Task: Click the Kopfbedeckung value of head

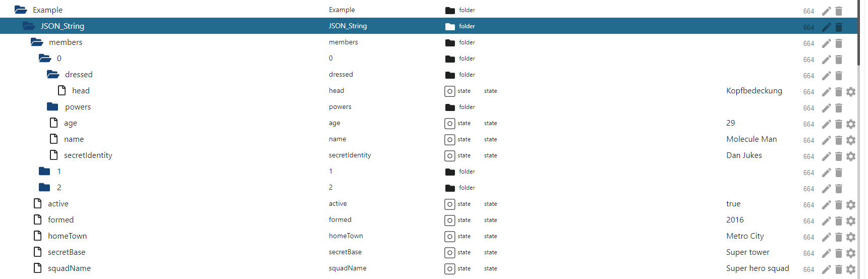Action: coord(754,91)
